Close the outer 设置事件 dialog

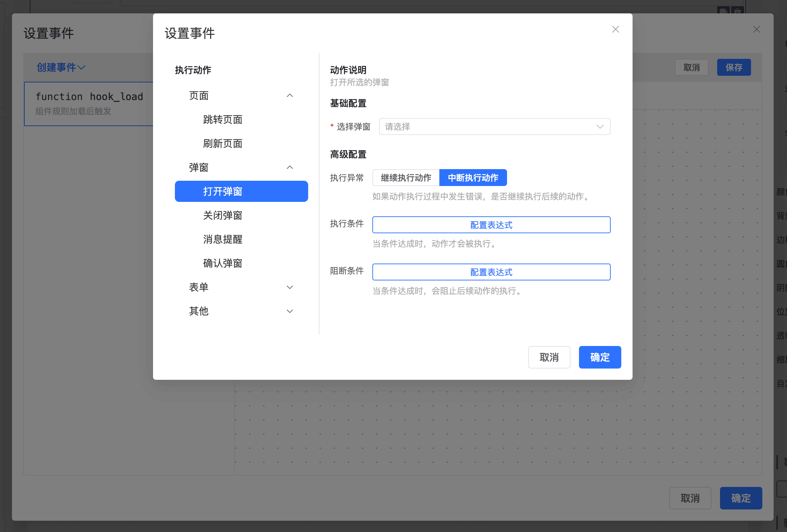point(756,29)
